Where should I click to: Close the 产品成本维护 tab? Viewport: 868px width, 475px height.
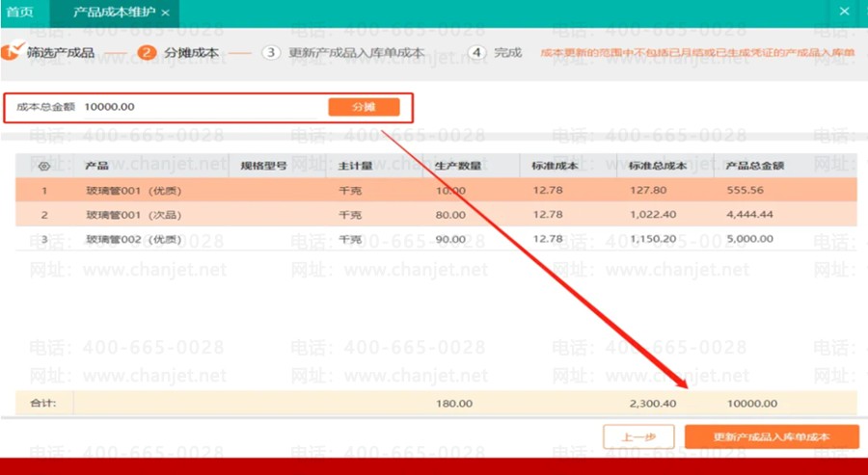click(x=165, y=13)
